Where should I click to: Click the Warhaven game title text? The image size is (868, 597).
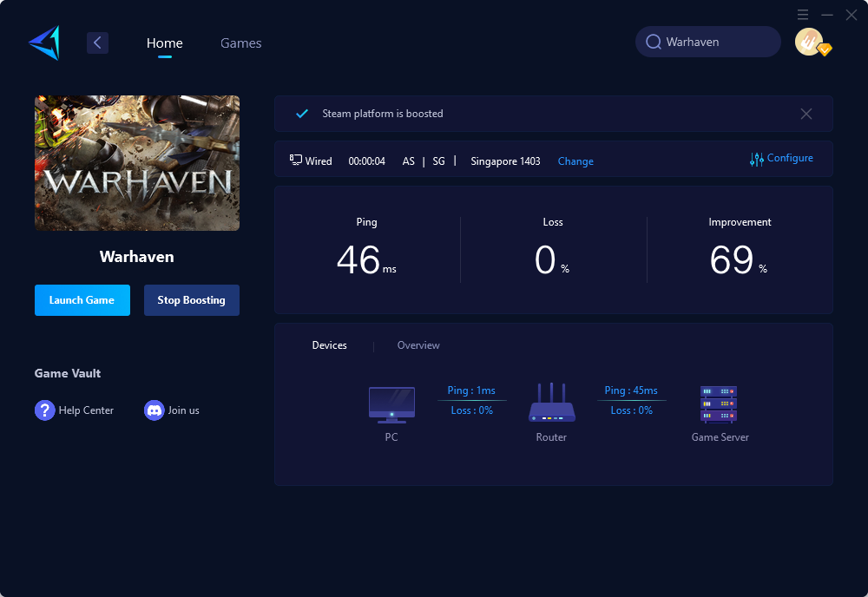[x=137, y=257]
